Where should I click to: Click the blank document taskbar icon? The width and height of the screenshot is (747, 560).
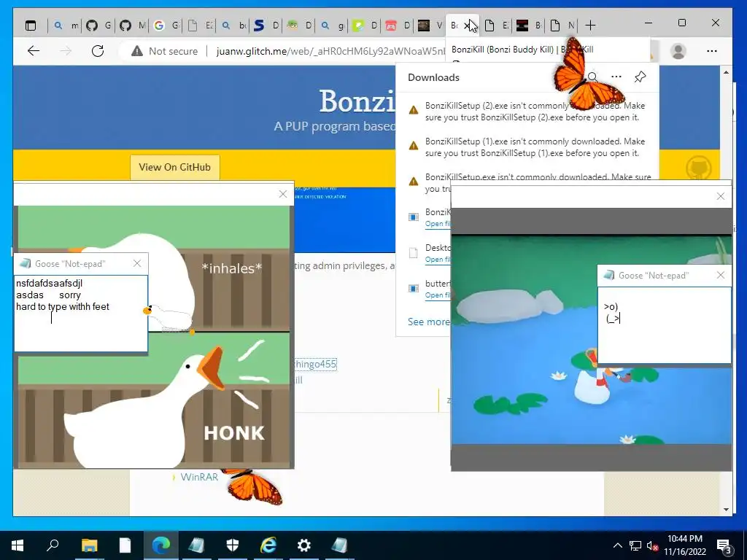pos(125,545)
